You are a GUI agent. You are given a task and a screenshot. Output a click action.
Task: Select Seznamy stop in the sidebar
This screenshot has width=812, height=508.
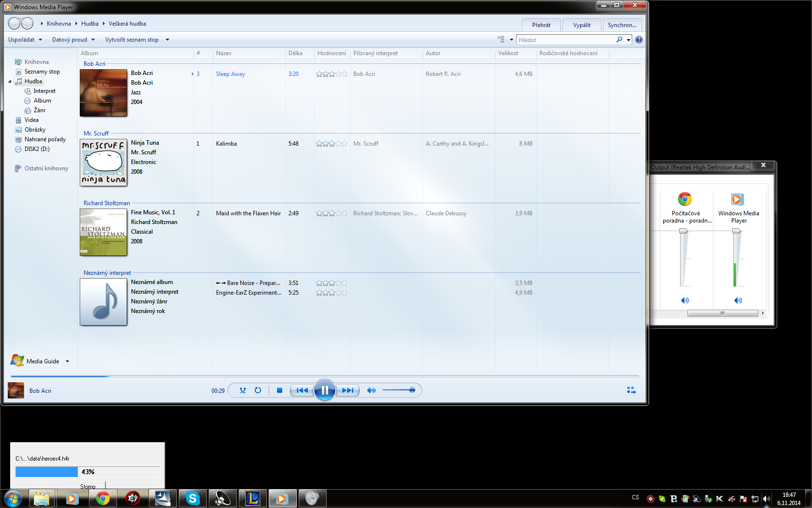42,72
